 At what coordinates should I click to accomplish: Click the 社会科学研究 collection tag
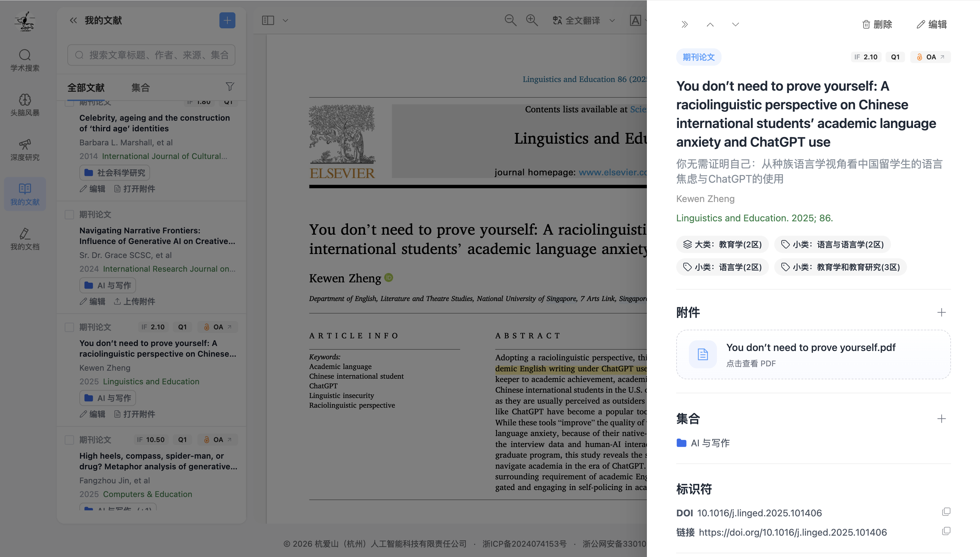[x=115, y=173]
